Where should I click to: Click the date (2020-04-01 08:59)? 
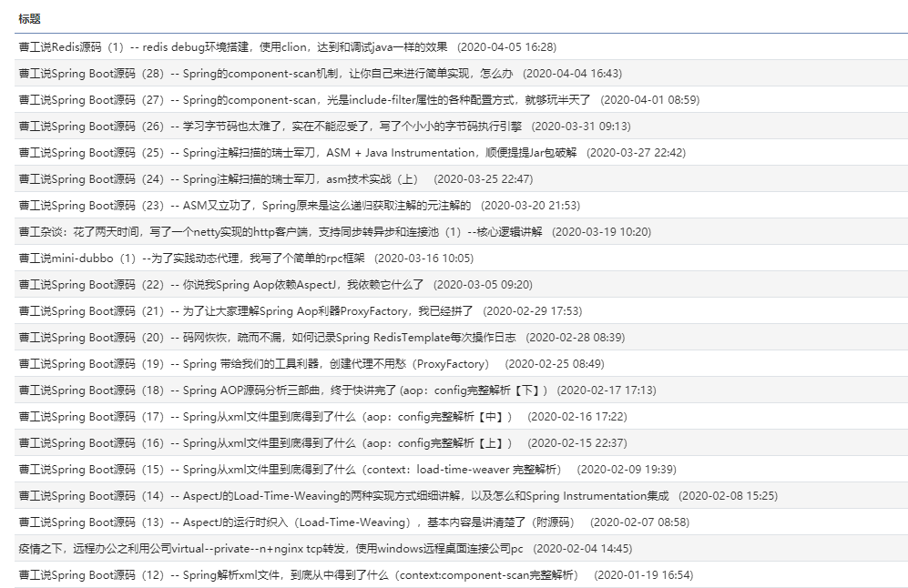pyautogui.click(x=650, y=99)
